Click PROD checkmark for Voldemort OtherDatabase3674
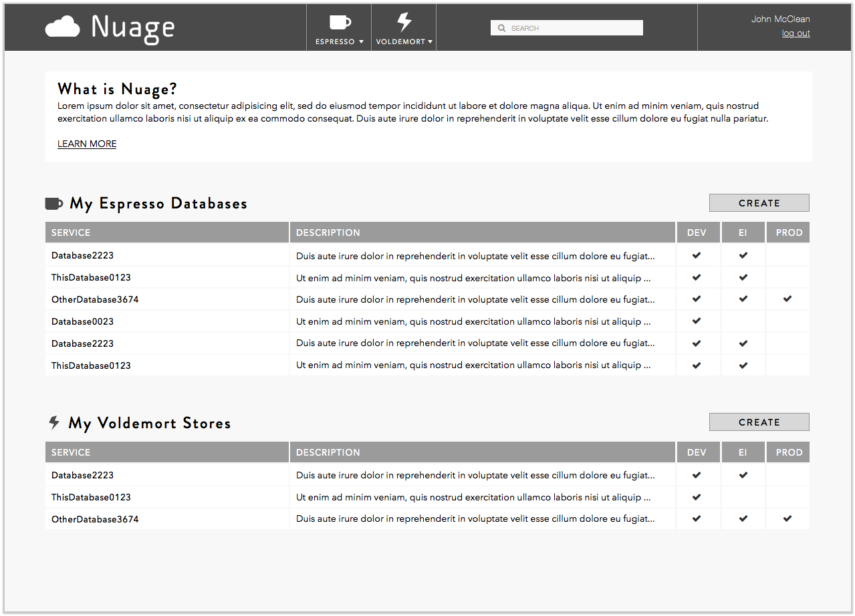 pyautogui.click(x=787, y=518)
